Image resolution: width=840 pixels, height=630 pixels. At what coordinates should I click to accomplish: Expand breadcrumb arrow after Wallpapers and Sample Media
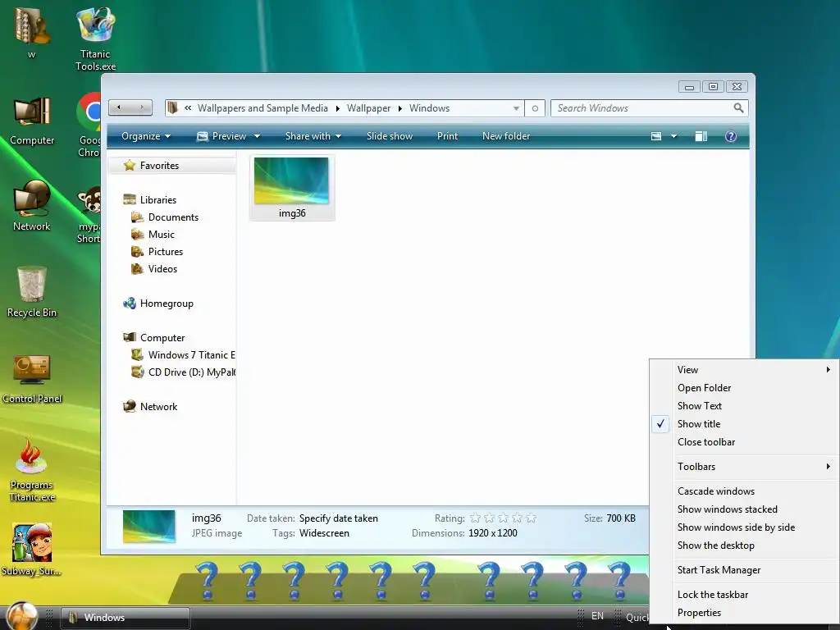coord(337,109)
